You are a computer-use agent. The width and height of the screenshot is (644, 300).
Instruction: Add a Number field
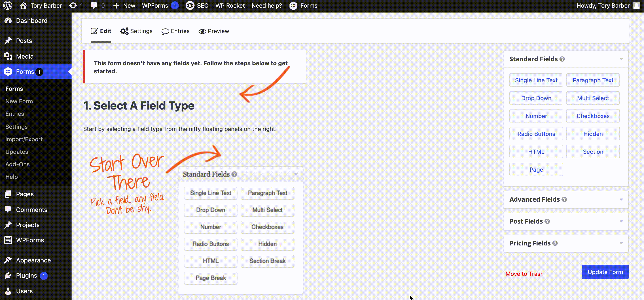536,116
